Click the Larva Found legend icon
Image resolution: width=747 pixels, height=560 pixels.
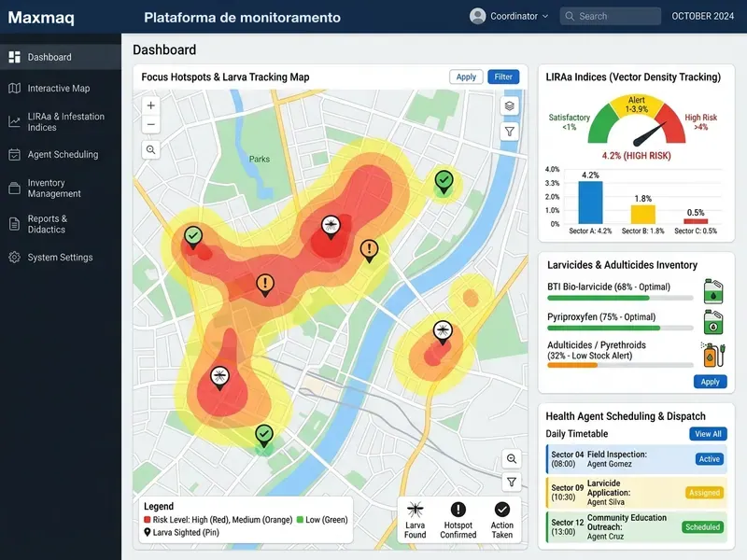pyautogui.click(x=415, y=510)
